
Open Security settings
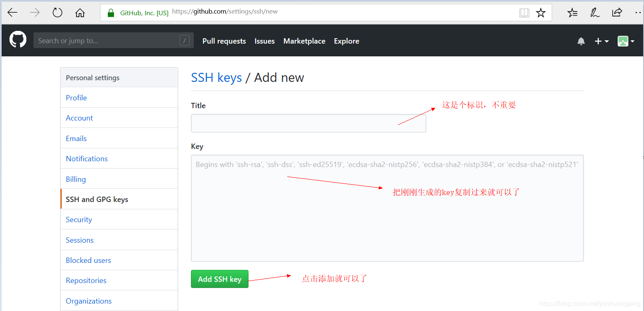pos(119,219)
